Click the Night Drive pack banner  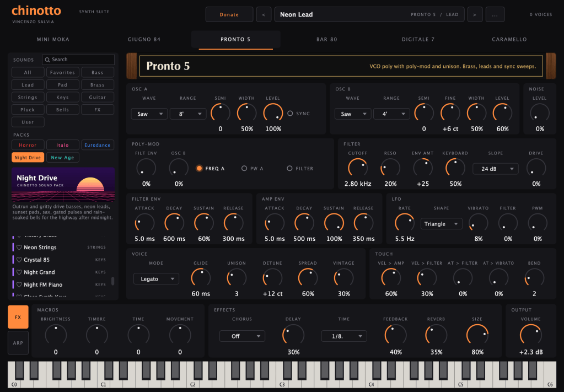pos(63,184)
